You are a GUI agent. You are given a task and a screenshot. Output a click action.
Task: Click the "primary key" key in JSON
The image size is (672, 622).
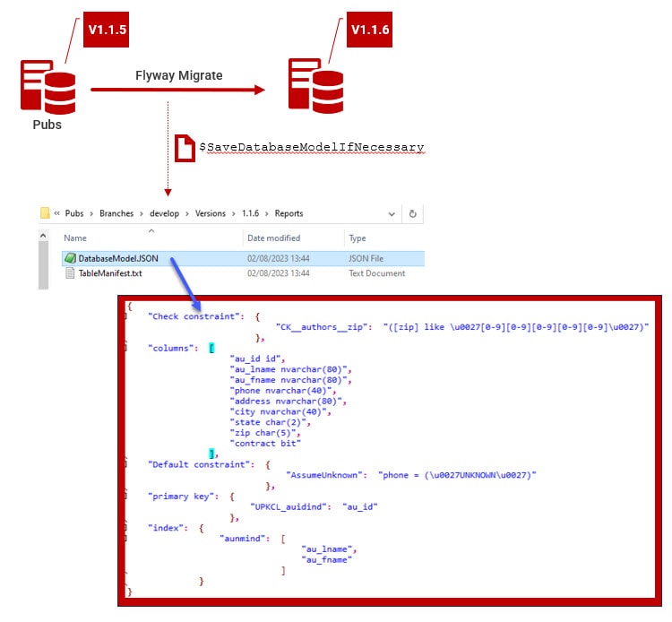(181, 496)
